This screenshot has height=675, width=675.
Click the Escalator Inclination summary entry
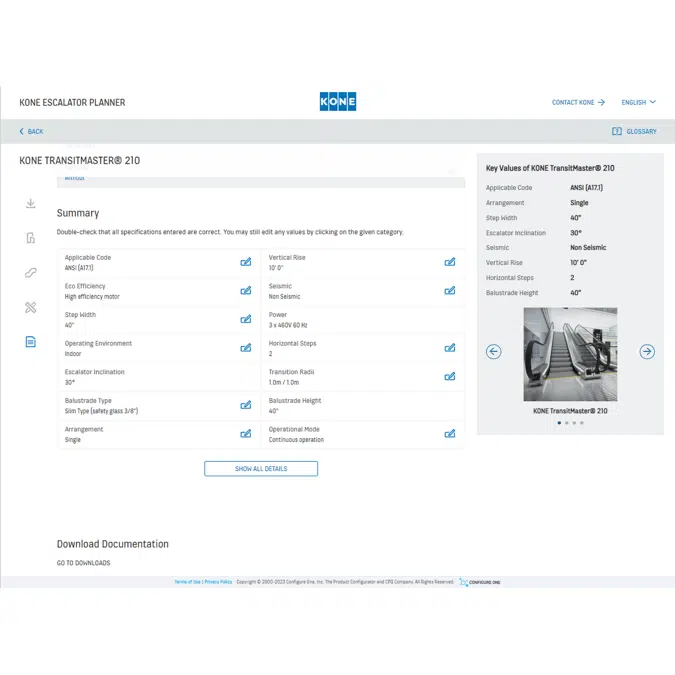[x=159, y=377]
